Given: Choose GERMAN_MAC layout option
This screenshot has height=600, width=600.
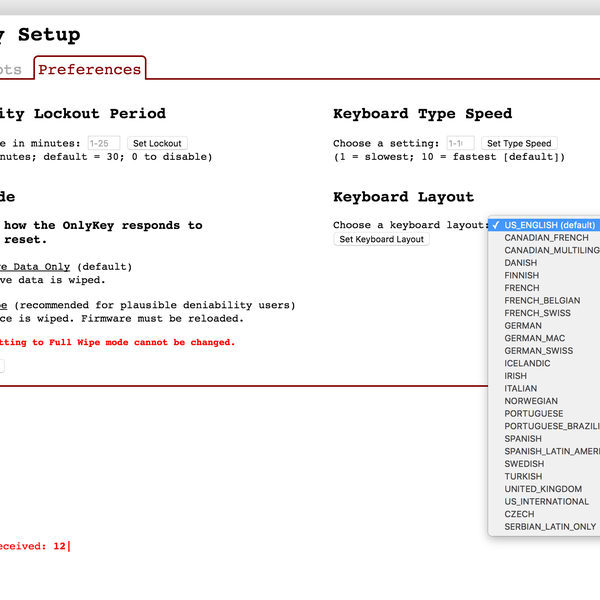Looking at the screenshot, I should (x=544, y=338).
